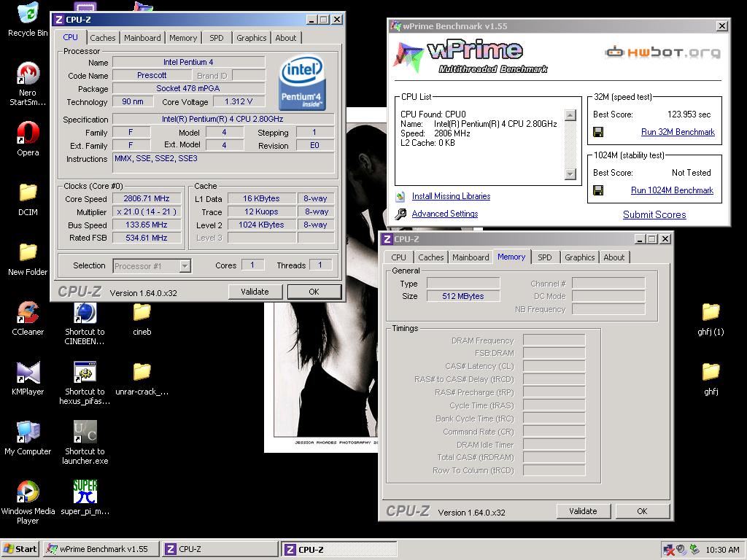
Task: Launch Nero StartSmart desktop icon
Action: coord(28,73)
